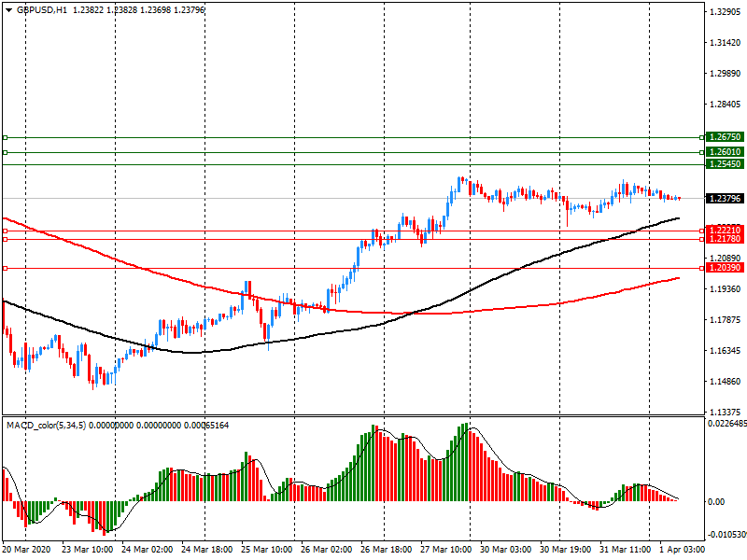Select the 1.26750 green level price label

[725, 137]
